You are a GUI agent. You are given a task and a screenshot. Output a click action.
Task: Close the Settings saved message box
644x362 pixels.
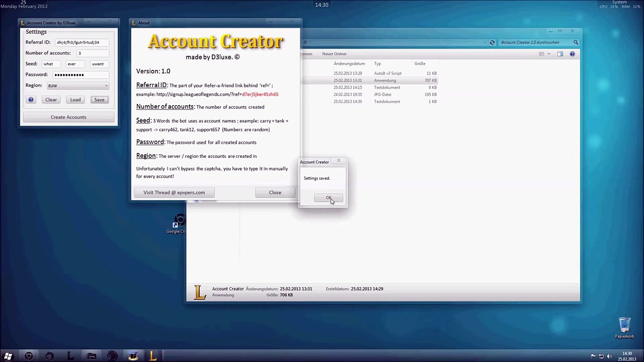coord(339,161)
